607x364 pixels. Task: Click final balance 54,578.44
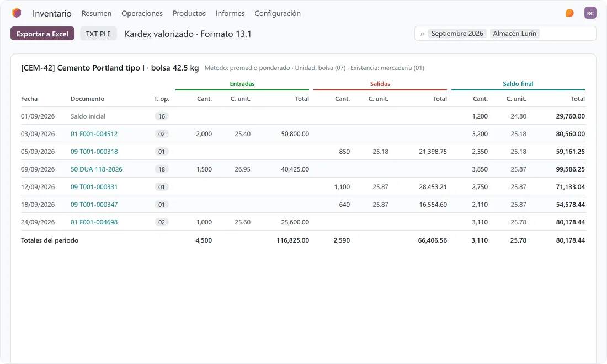pyautogui.click(x=570, y=205)
